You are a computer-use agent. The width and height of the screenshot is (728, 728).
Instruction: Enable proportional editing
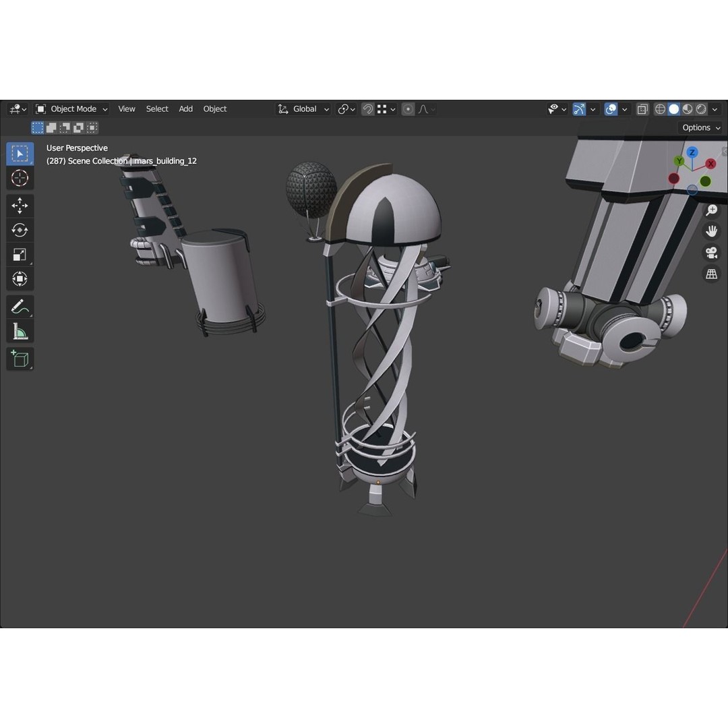pos(408,109)
